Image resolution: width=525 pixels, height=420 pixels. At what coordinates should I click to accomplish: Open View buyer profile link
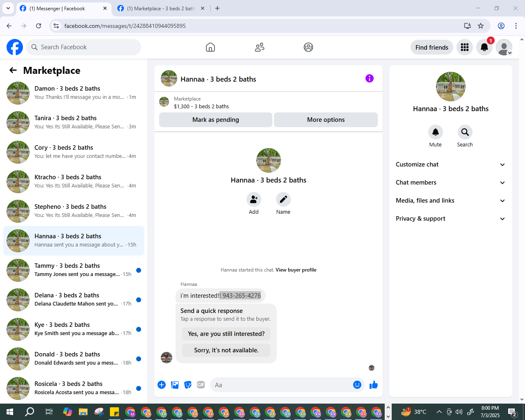coord(296,270)
